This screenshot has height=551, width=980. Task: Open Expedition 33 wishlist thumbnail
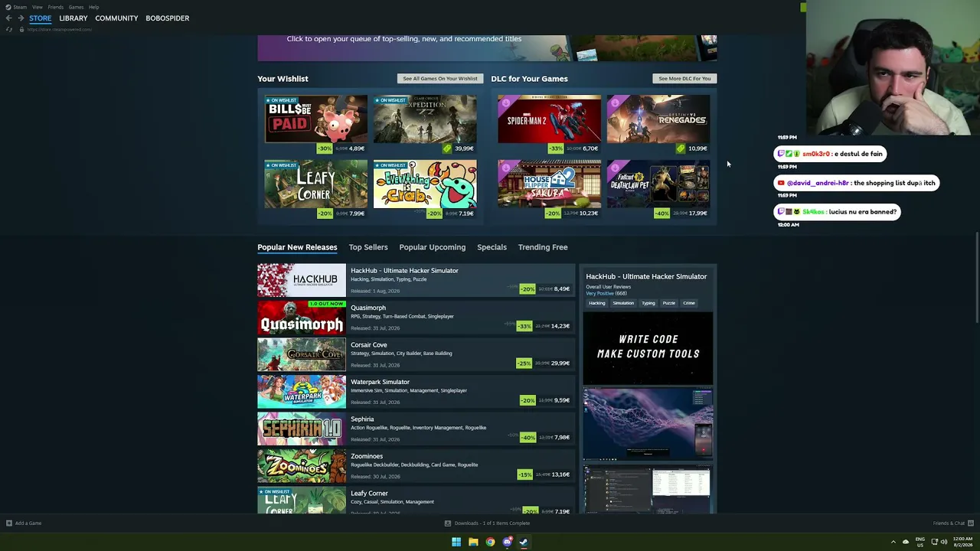point(425,119)
